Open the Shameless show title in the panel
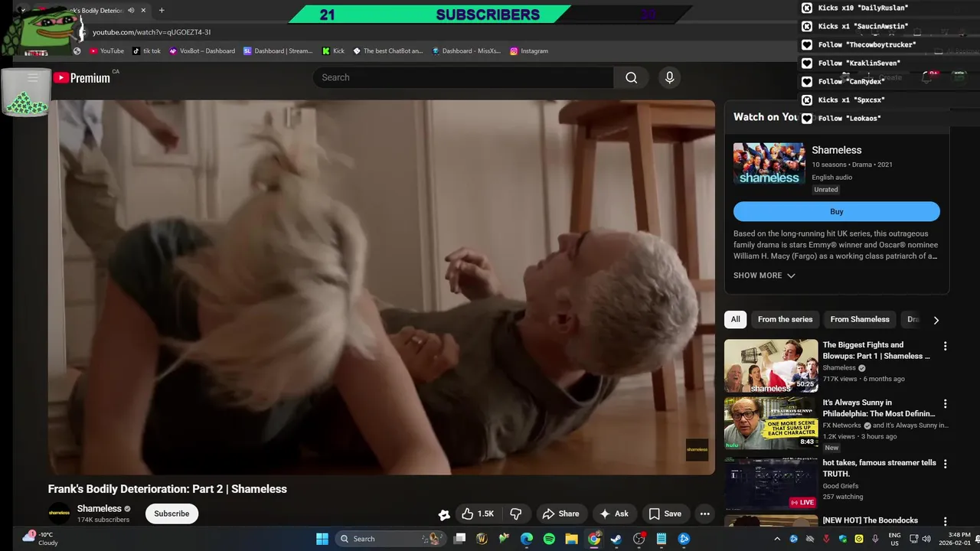Screen dimensions: 980x551 [836, 150]
